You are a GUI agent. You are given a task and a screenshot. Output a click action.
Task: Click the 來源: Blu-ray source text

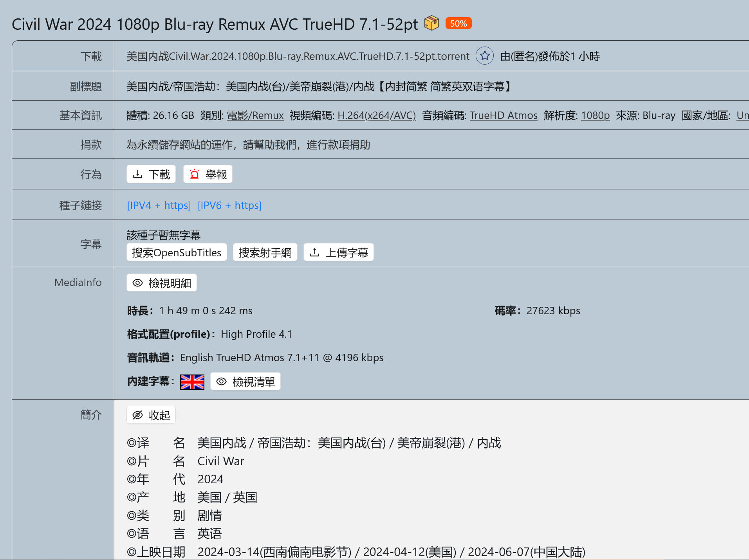646,115
